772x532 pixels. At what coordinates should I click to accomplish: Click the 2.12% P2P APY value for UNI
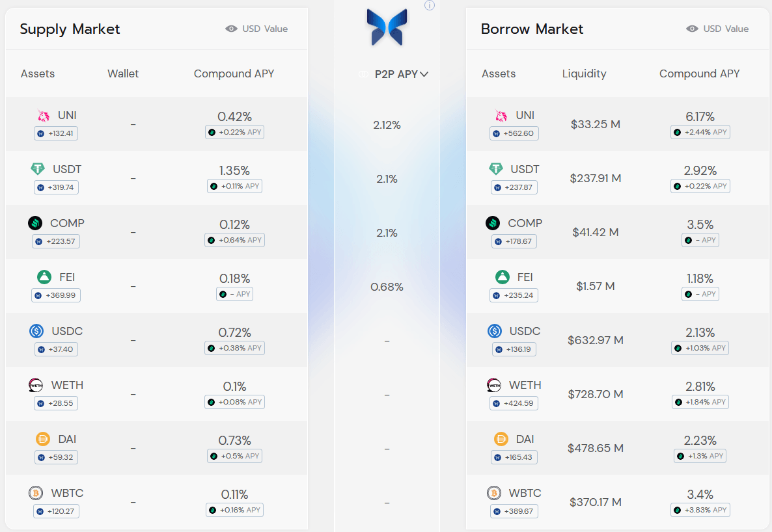(387, 125)
